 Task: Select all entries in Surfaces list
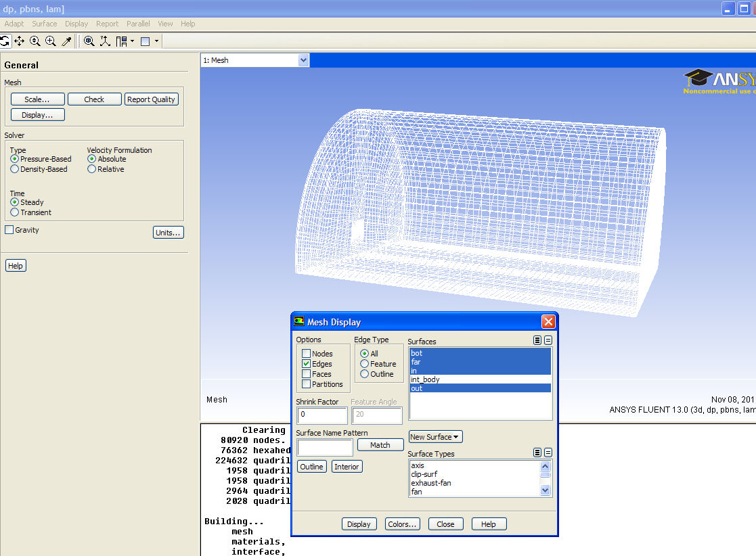click(537, 340)
